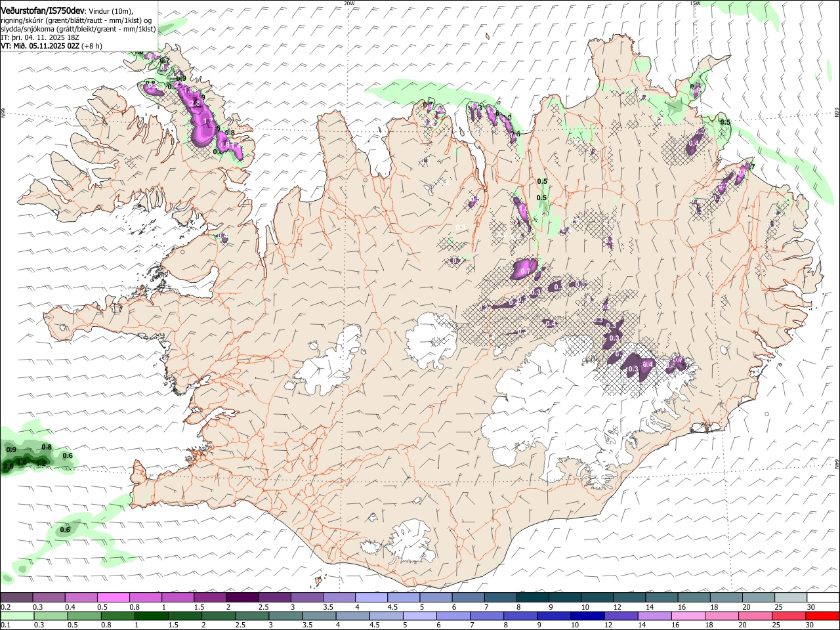Pick the 14 light purple swatch in the rain legend
840x630 pixels.
(654, 616)
